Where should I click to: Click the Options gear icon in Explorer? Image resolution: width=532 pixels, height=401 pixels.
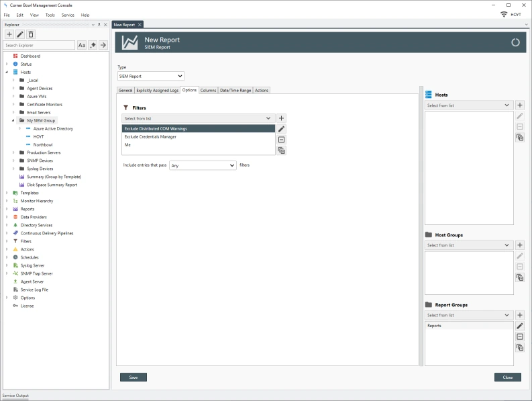15,298
